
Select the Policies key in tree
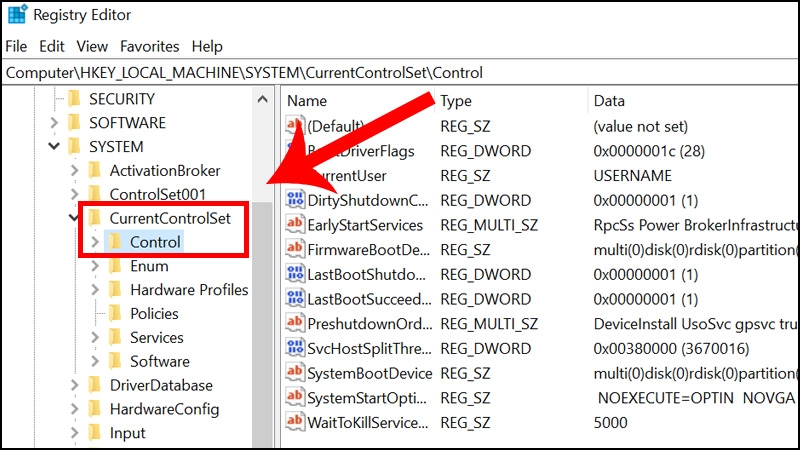tap(154, 313)
